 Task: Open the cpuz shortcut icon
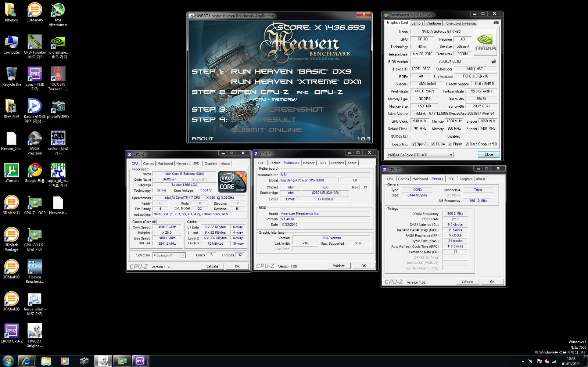35,79
